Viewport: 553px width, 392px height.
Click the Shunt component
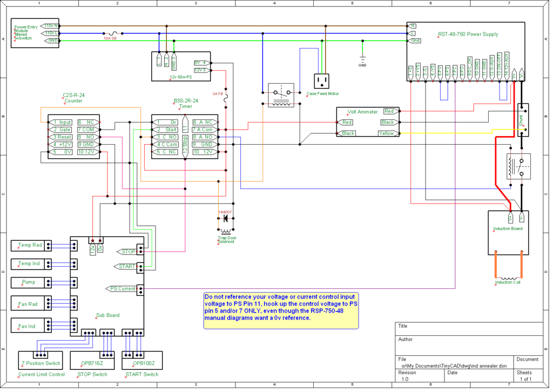point(523,120)
